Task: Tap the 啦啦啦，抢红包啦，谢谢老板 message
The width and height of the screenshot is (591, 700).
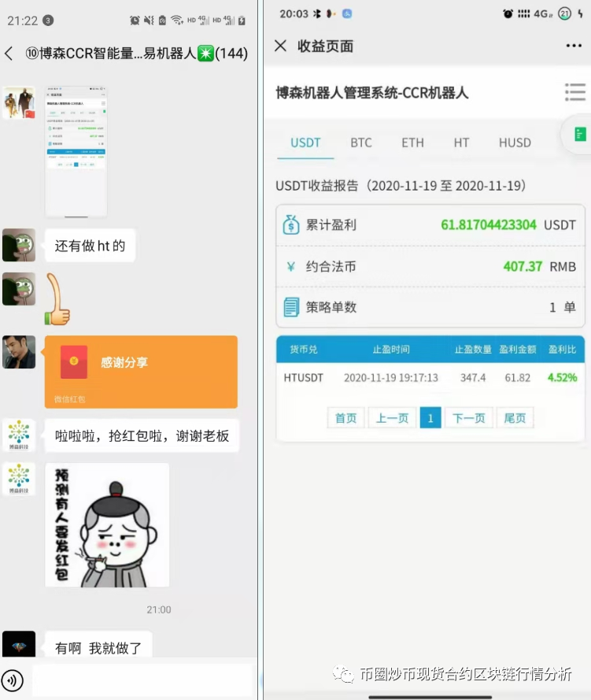Action: click(142, 435)
